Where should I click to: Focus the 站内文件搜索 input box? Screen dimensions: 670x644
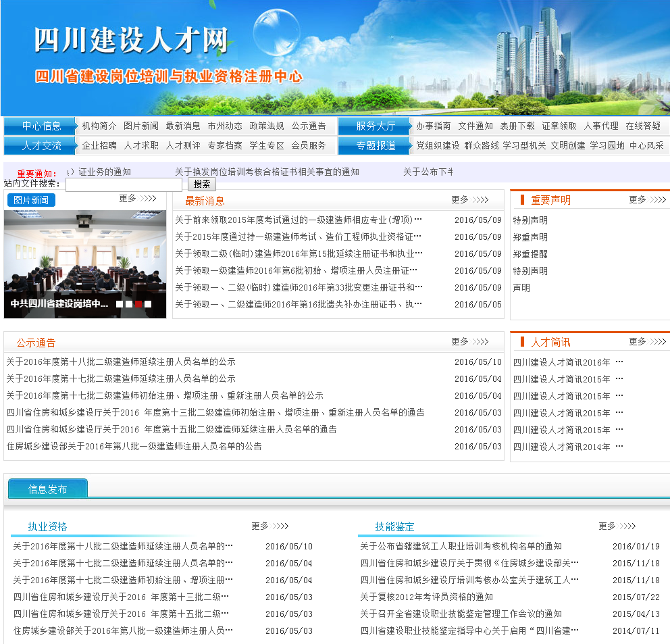[124, 184]
